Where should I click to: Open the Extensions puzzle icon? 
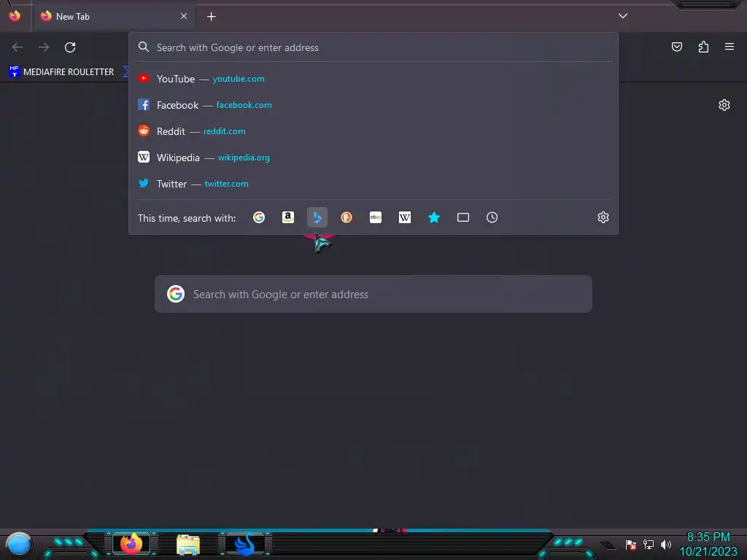(x=703, y=47)
